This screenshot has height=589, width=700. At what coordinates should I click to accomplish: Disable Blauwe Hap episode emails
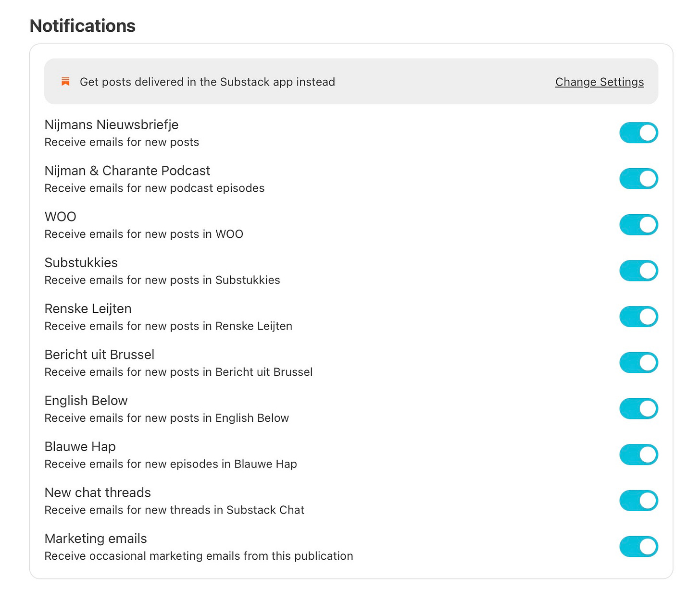coord(638,454)
